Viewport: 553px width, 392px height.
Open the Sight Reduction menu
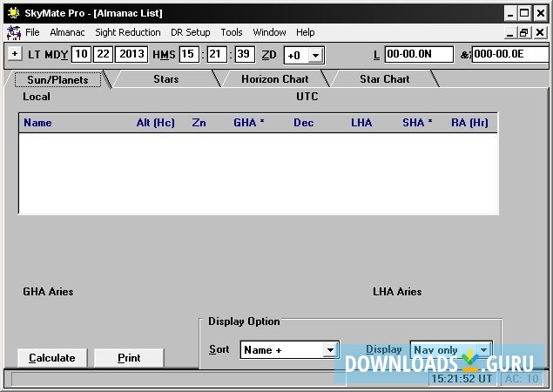[x=128, y=32]
